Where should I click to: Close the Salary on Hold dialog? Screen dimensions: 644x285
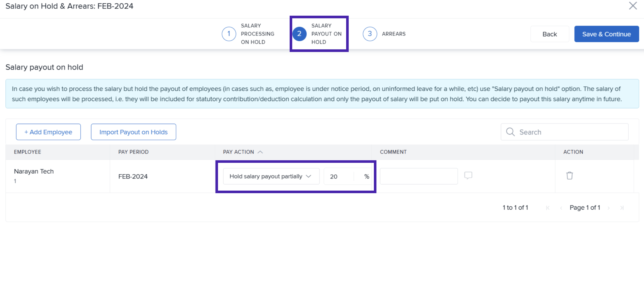[x=633, y=6]
